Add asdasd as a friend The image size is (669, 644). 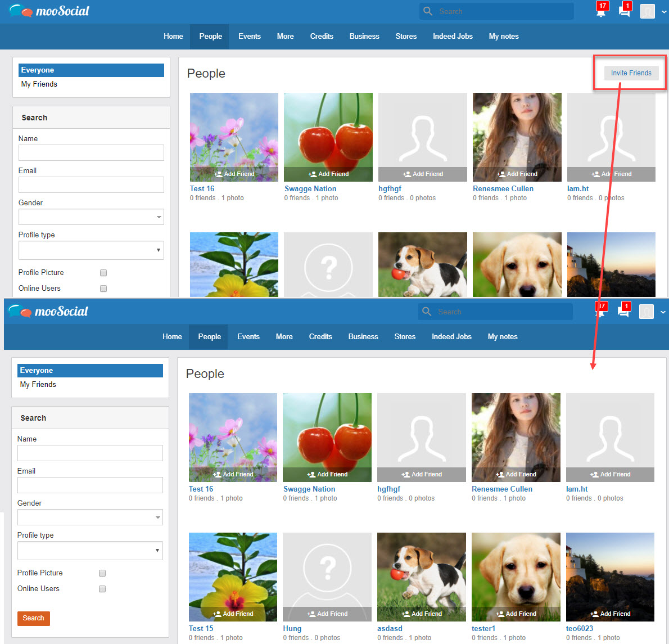pos(422,614)
